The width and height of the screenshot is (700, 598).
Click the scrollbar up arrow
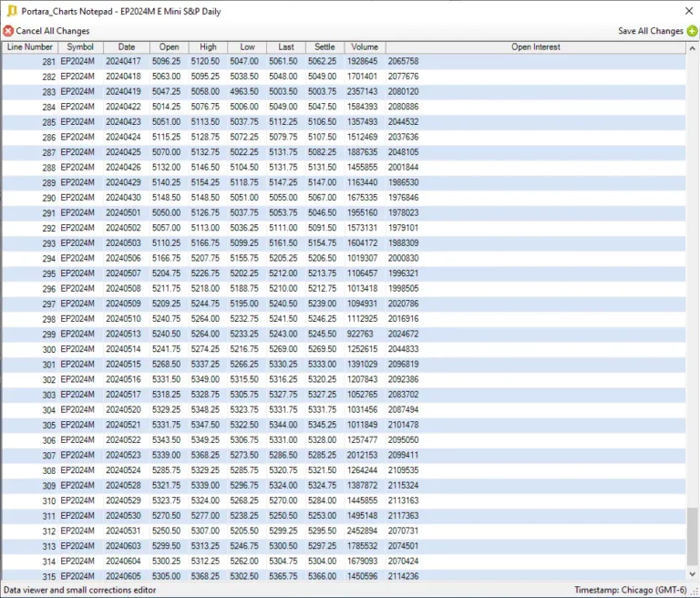[x=693, y=47]
